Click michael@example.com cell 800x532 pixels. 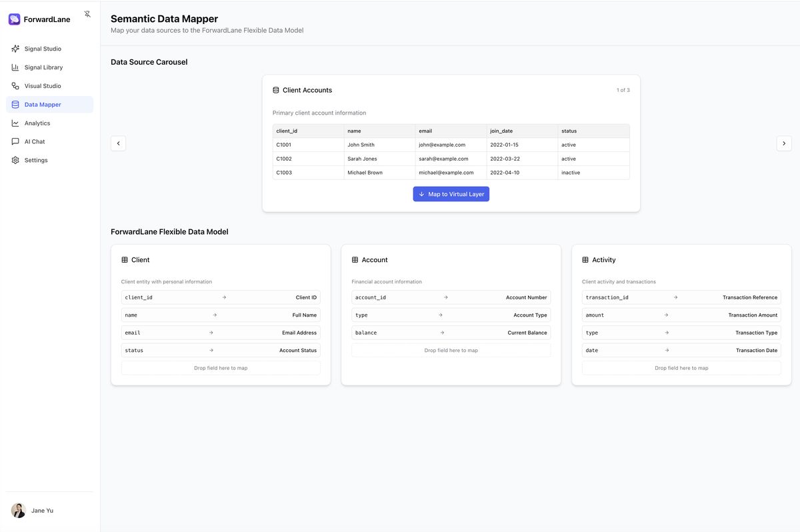[451, 173]
